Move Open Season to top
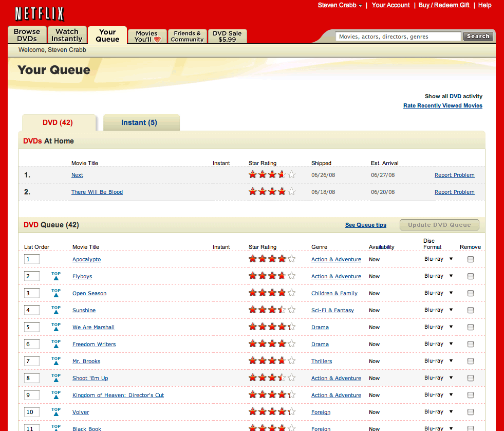The image size is (504, 431). 56,293
